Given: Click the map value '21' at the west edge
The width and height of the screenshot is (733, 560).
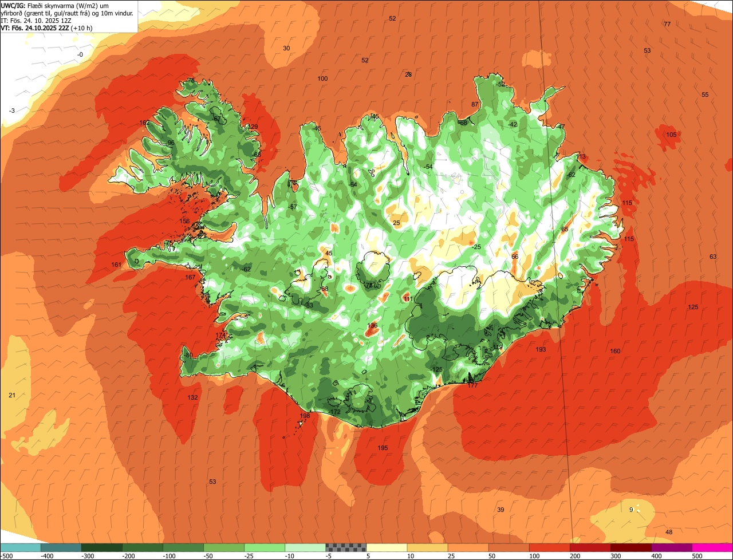Looking at the screenshot, I should pyautogui.click(x=12, y=395).
